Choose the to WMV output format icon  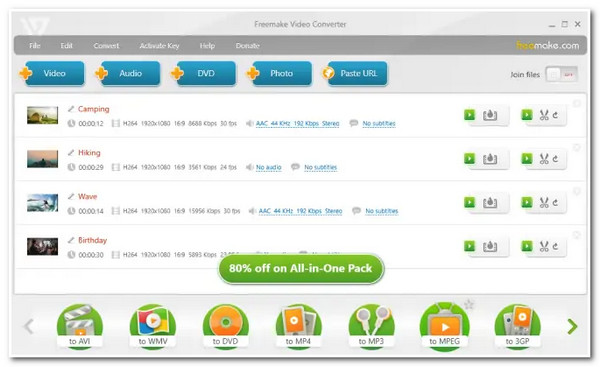153,326
